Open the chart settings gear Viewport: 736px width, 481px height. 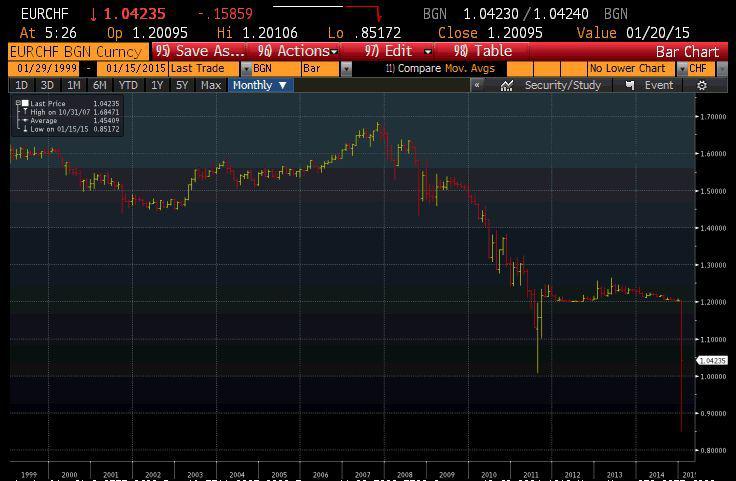click(702, 86)
